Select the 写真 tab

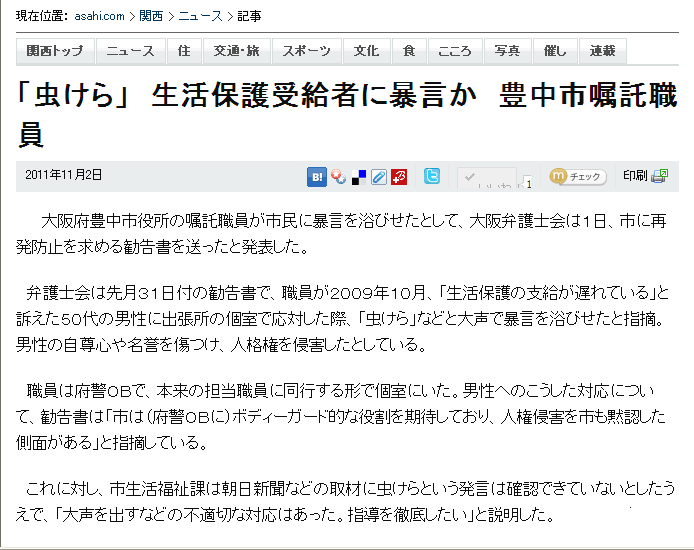tap(508, 51)
